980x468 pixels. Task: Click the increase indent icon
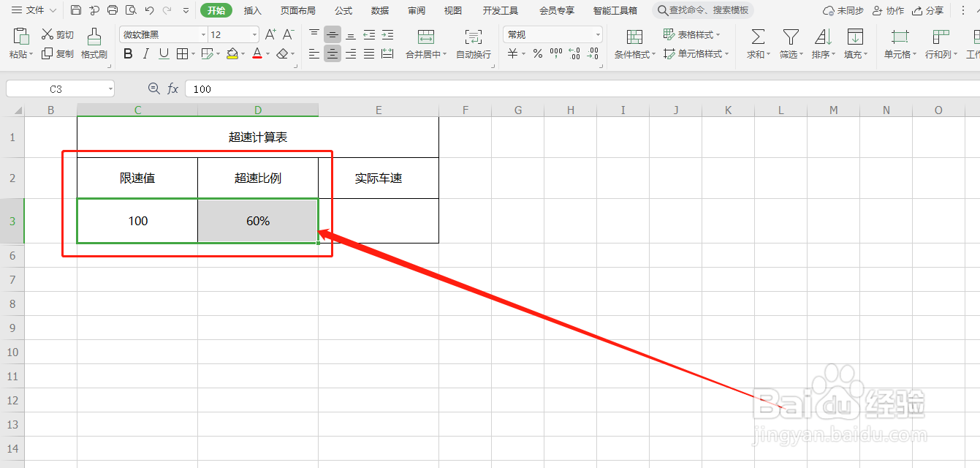tap(387, 34)
